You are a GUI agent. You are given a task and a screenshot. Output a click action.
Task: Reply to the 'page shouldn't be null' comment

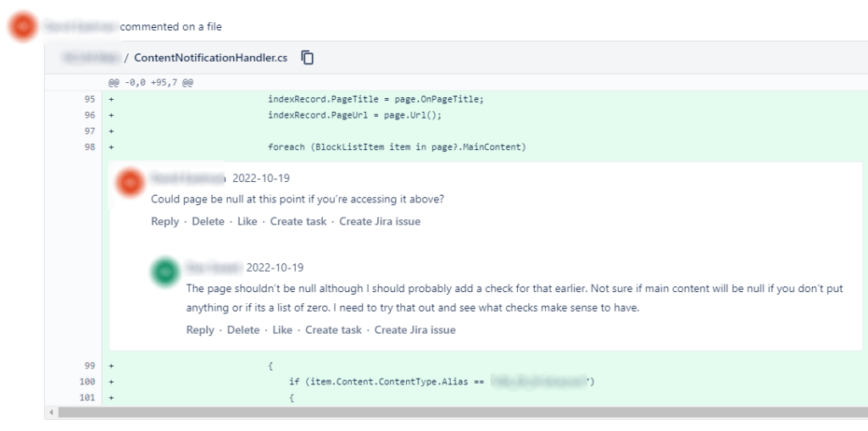[200, 329]
